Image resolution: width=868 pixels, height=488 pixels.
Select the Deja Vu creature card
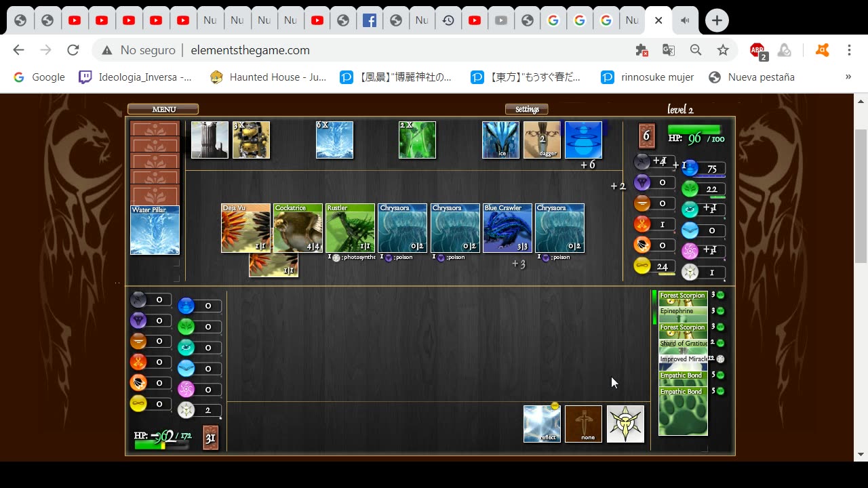click(245, 228)
